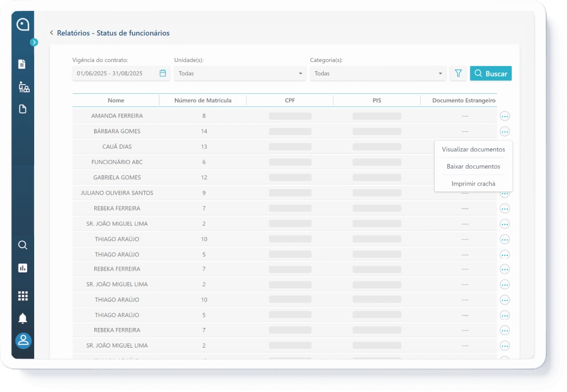Click the app logo at the sidebar top
This screenshot has width=567, height=392.
click(x=23, y=24)
